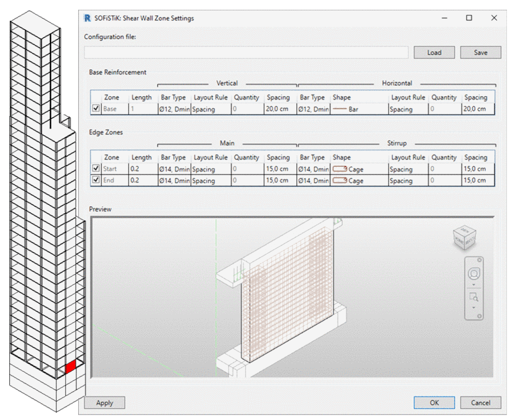Open Base horizontal Bar Type Ø12 dropdown

[x=313, y=109]
